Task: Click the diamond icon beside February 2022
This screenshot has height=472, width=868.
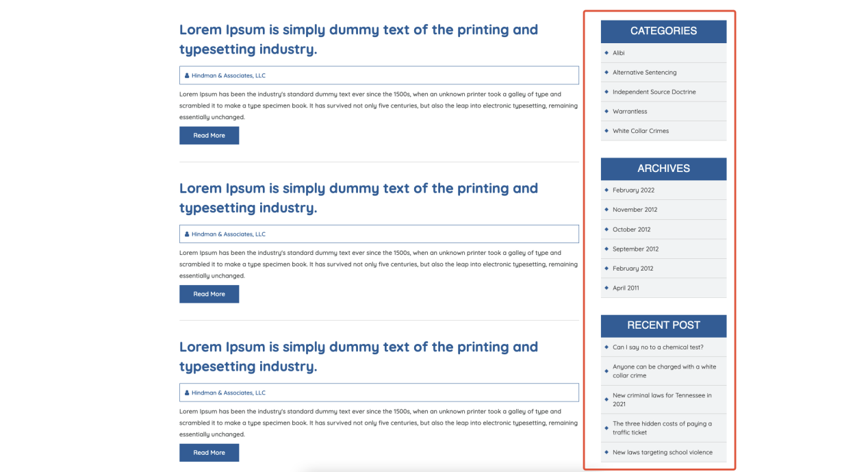Action: [x=607, y=190]
